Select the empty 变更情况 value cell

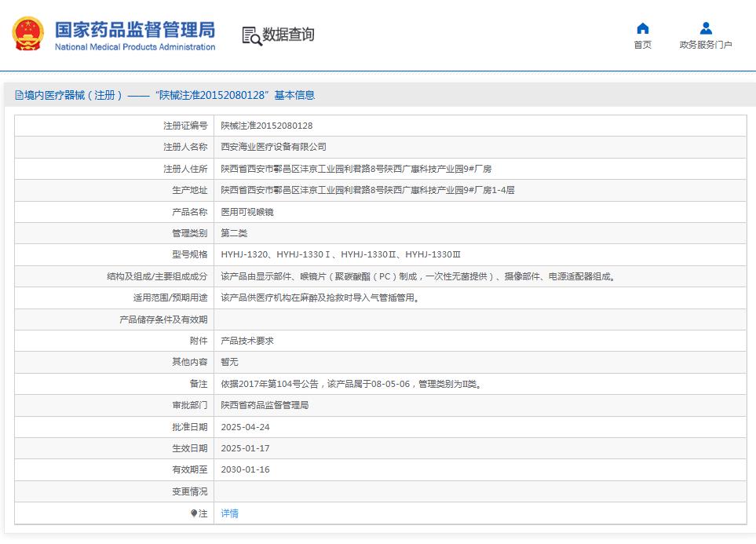tap(393, 491)
